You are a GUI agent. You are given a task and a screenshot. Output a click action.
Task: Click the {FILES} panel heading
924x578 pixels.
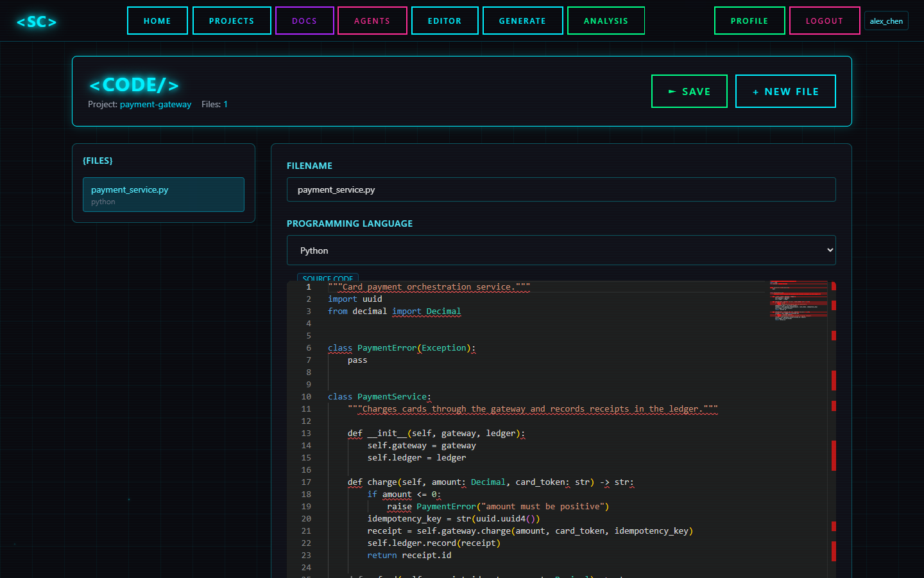pyautogui.click(x=98, y=161)
